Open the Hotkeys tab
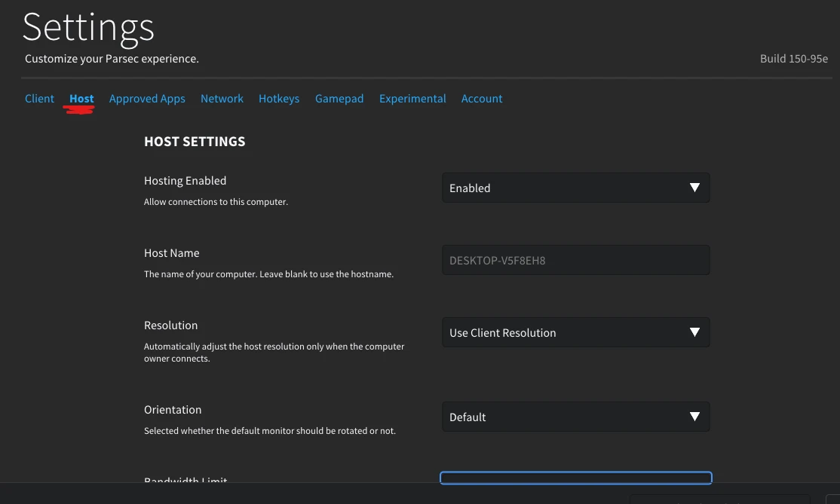The width and height of the screenshot is (840, 504). (x=279, y=99)
